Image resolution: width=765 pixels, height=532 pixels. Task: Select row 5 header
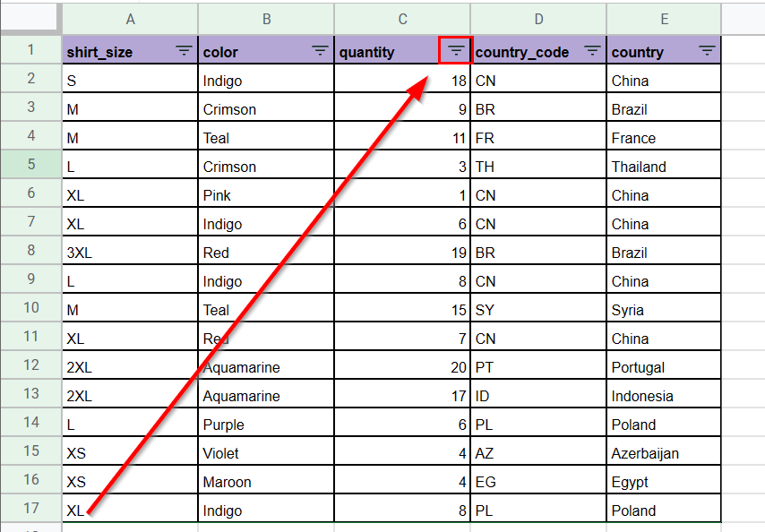(30, 164)
